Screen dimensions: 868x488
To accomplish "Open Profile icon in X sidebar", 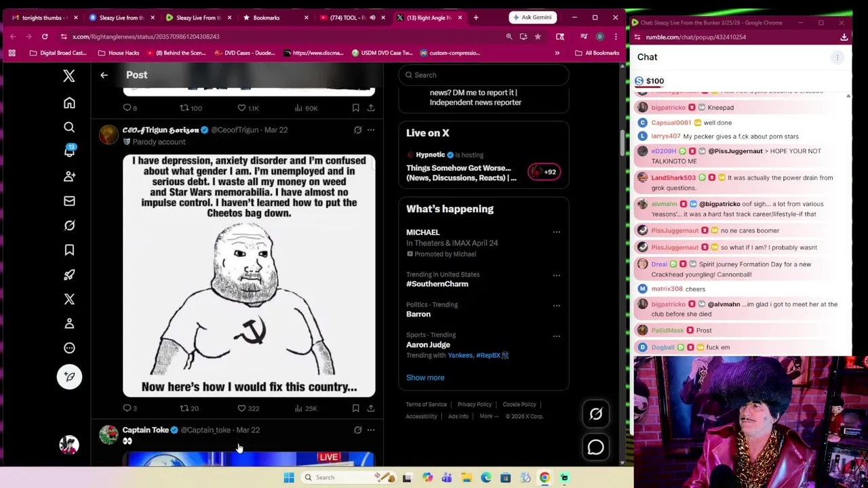I will (69, 323).
